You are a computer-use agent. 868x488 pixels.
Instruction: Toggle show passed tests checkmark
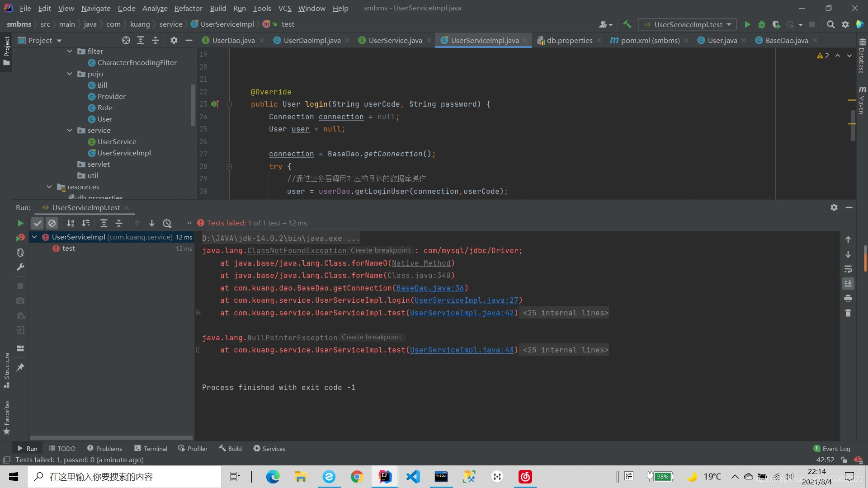tap(38, 223)
